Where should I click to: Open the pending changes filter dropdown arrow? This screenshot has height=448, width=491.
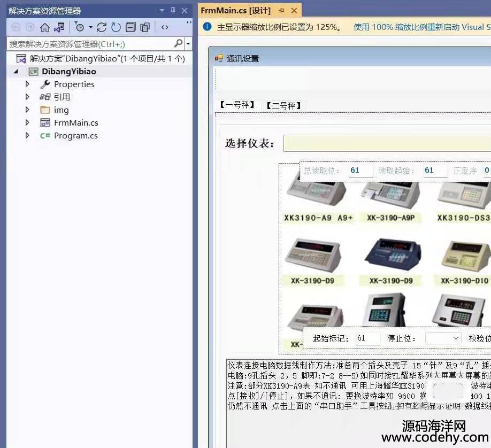pos(90,27)
